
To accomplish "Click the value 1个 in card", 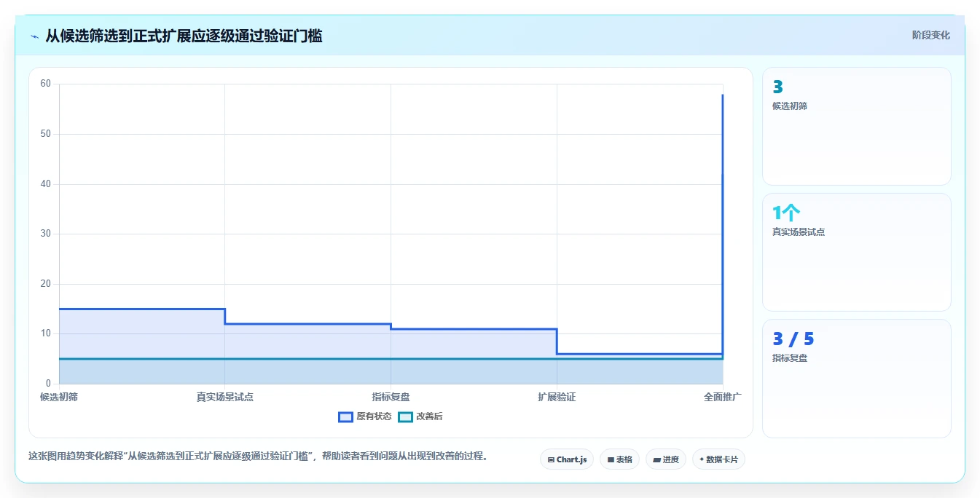I will (x=786, y=213).
